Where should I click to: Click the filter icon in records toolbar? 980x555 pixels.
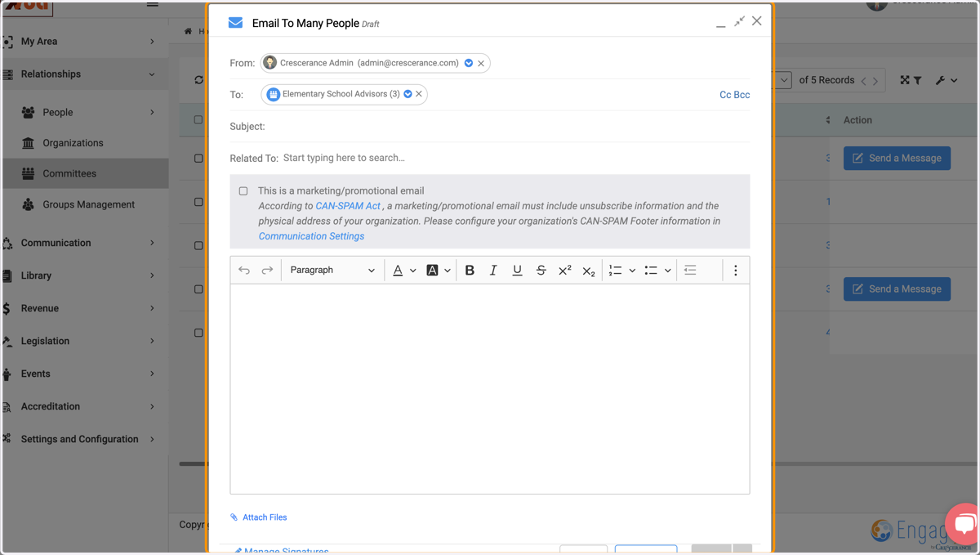(x=918, y=80)
